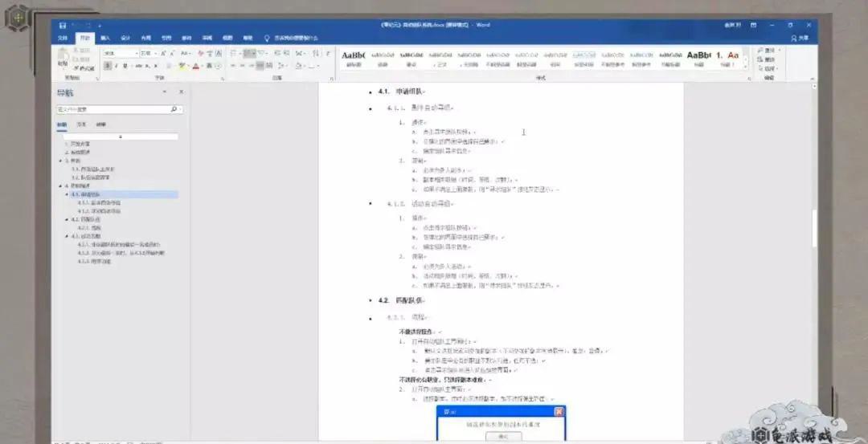Open navigation pane options dropdown arrow
The image size is (868, 444).
tap(165, 92)
